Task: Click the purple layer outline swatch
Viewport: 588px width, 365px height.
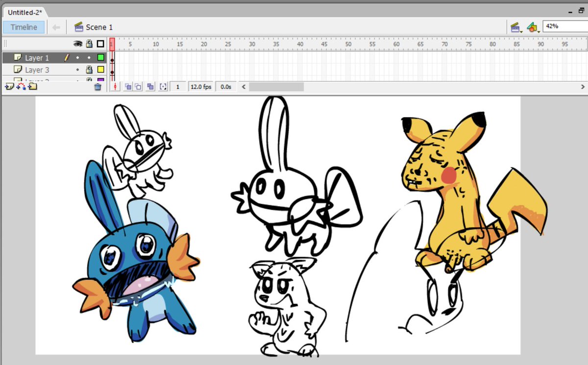Action: (x=100, y=79)
